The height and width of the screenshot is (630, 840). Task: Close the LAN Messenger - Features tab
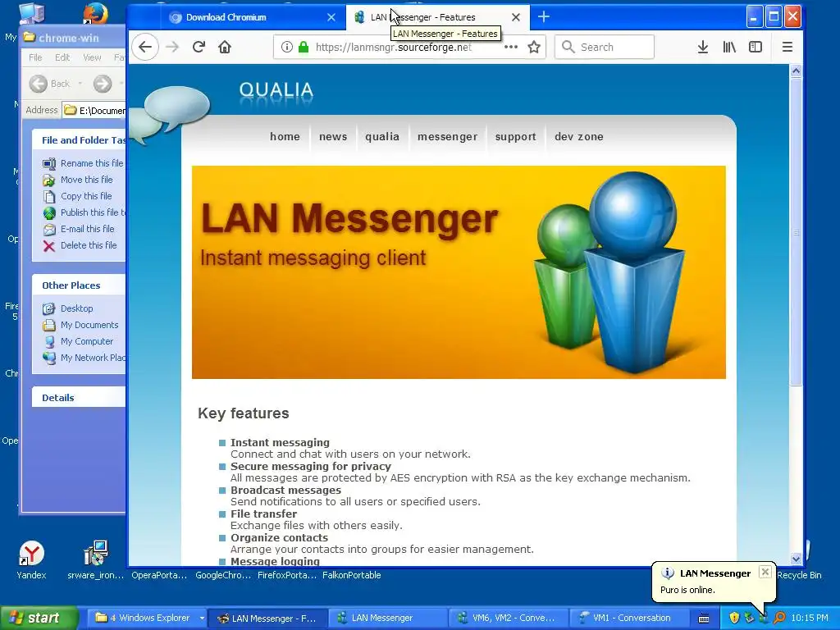[515, 17]
